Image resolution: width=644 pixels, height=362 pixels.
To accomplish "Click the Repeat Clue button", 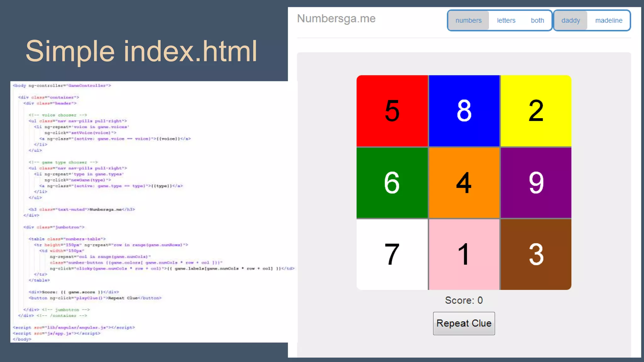I will (464, 323).
